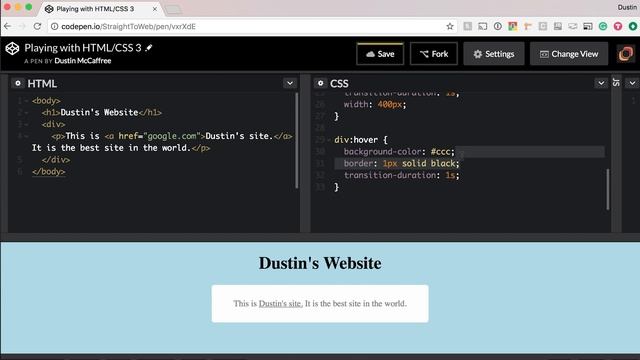Click the orange hammer extension icon
This screenshot has height=360, width=640.
528,27
